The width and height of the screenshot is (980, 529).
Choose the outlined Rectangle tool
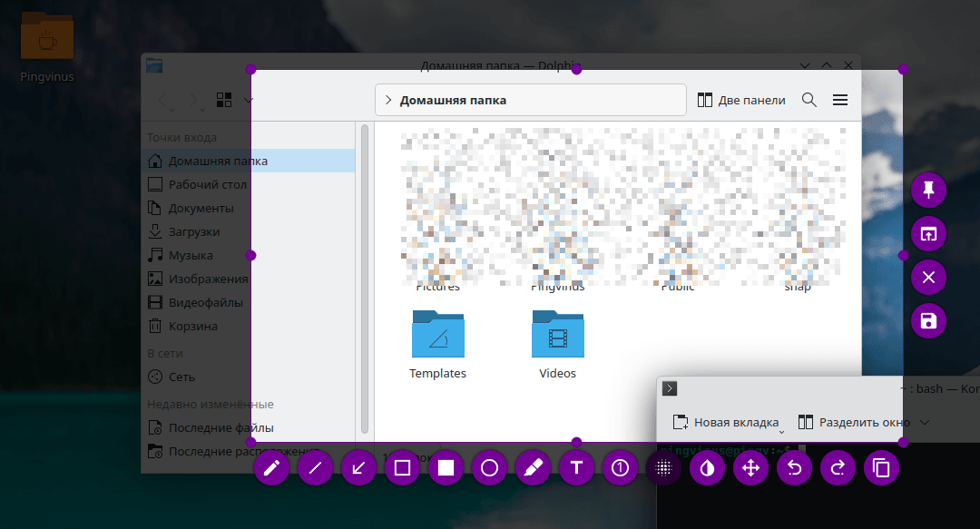[402, 468]
